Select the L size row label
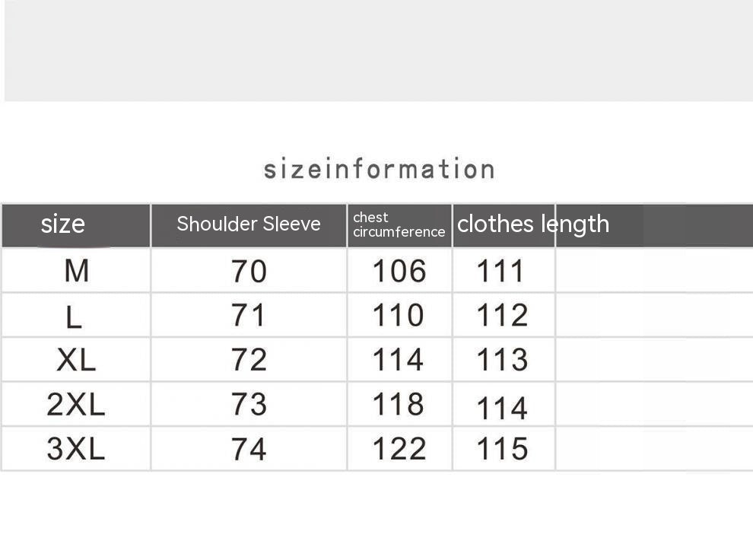The height and width of the screenshot is (560, 753). point(74,316)
